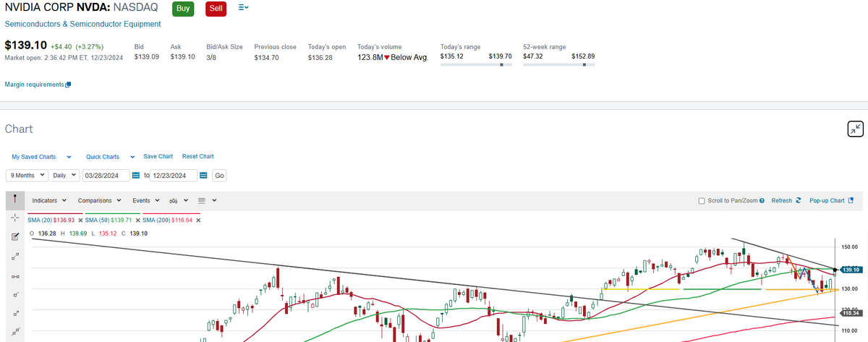Open the calendar picker for the start date
This screenshot has width=868, height=342.
136,175
